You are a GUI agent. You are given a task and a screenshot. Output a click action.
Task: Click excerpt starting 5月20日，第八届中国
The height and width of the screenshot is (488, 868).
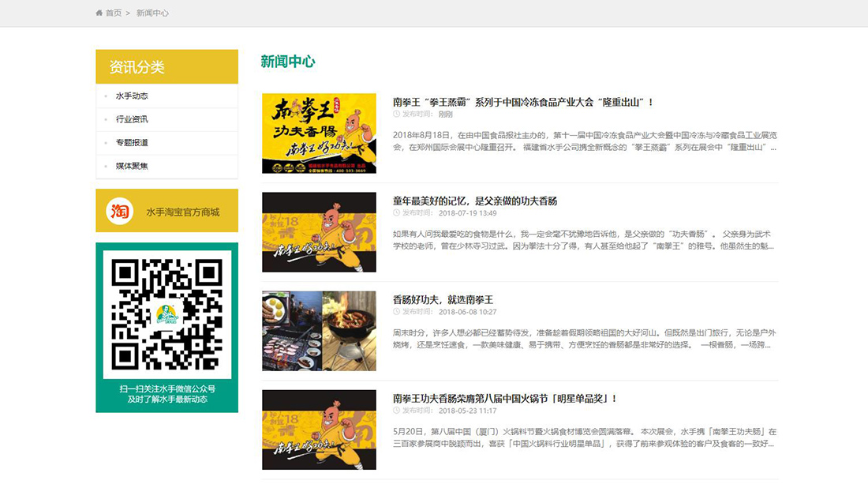click(x=586, y=437)
